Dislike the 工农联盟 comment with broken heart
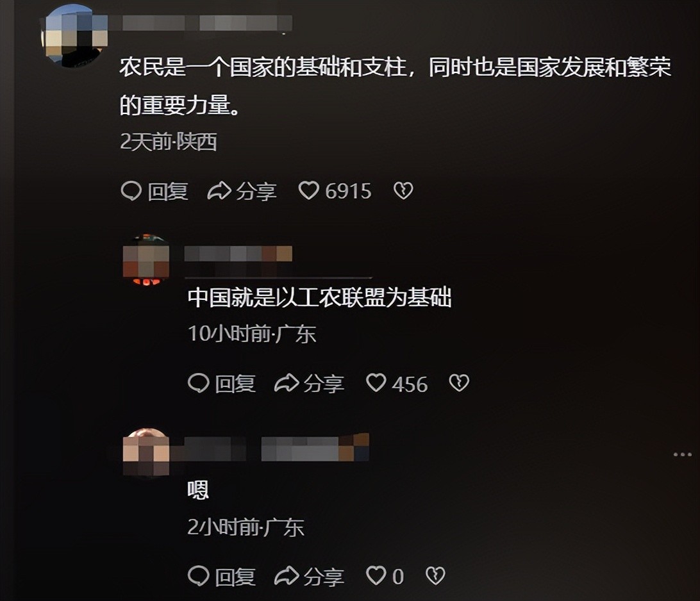 459,383
